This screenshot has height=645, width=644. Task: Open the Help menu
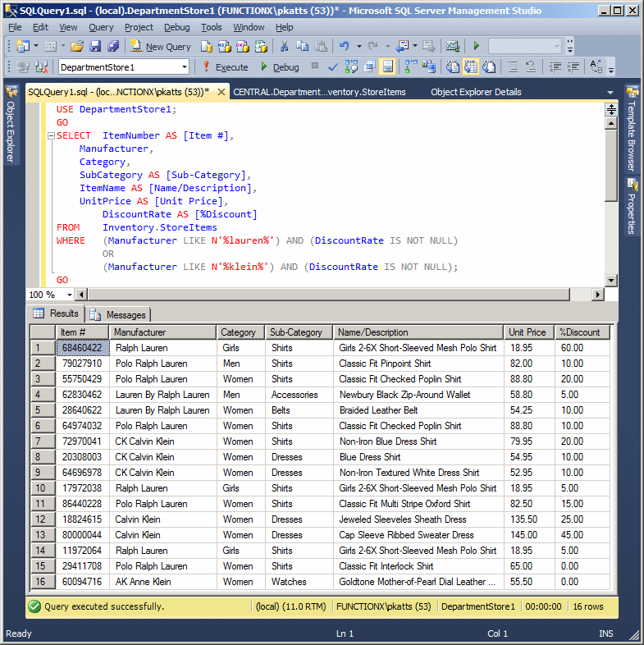click(285, 27)
